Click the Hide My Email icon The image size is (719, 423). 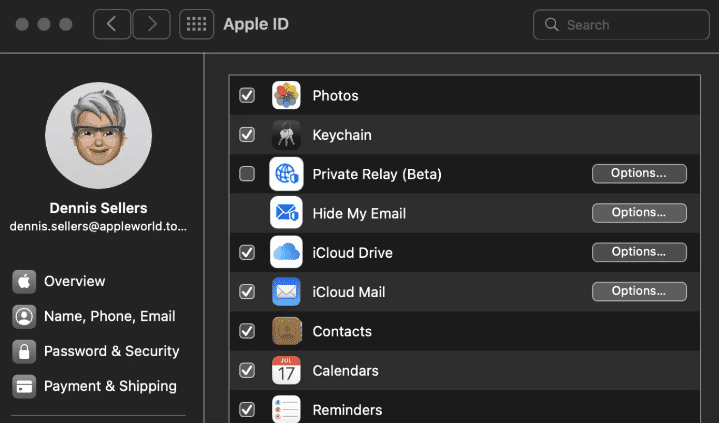286,213
